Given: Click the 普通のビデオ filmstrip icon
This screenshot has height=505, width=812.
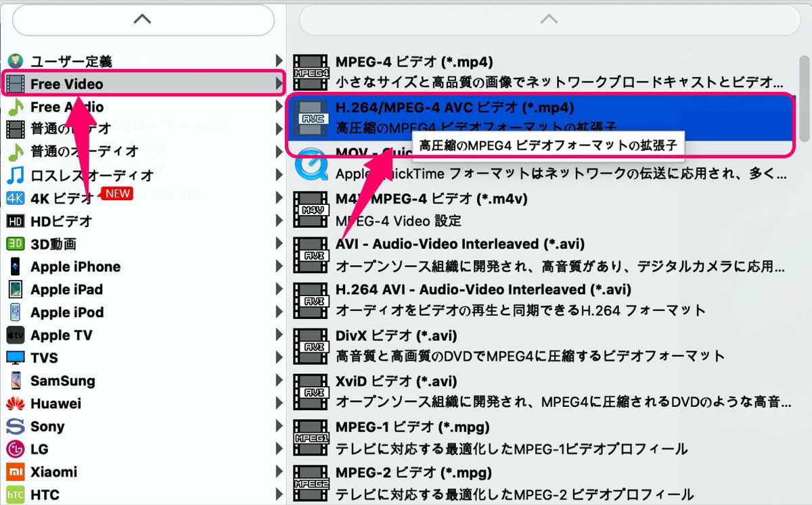Looking at the screenshot, I should 15,128.
